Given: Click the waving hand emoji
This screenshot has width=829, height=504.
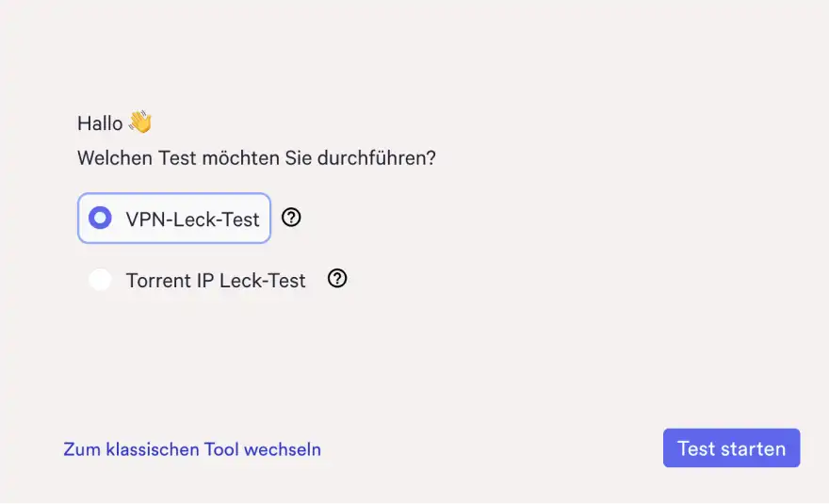Looking at the screenshot, I should pos(140,122).
